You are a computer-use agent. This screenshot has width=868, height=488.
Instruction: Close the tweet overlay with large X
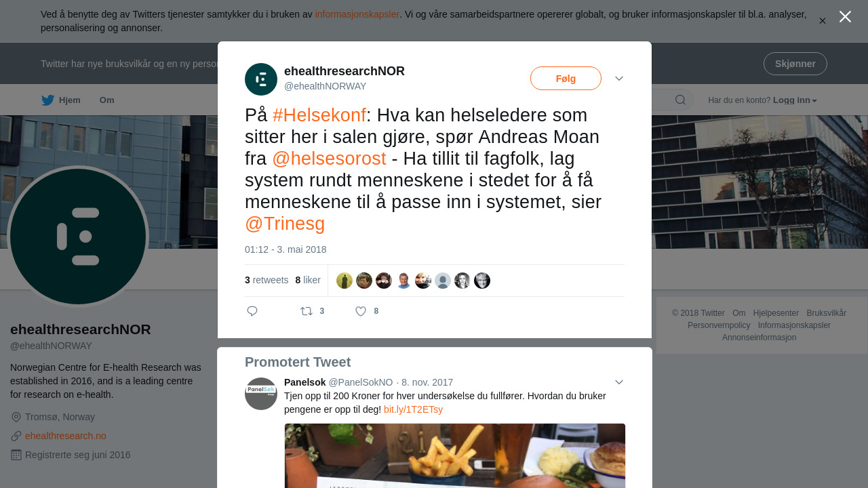point(845,17)
